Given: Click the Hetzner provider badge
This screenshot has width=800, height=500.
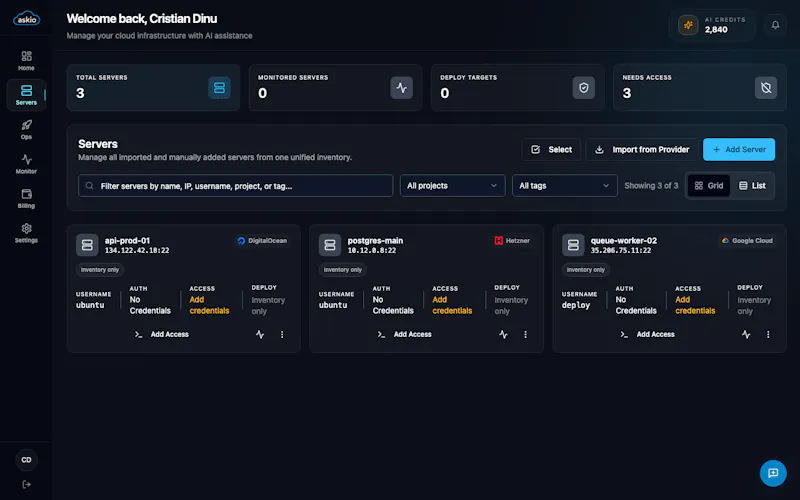Looking at the screenshot, I should click(512, 241).
